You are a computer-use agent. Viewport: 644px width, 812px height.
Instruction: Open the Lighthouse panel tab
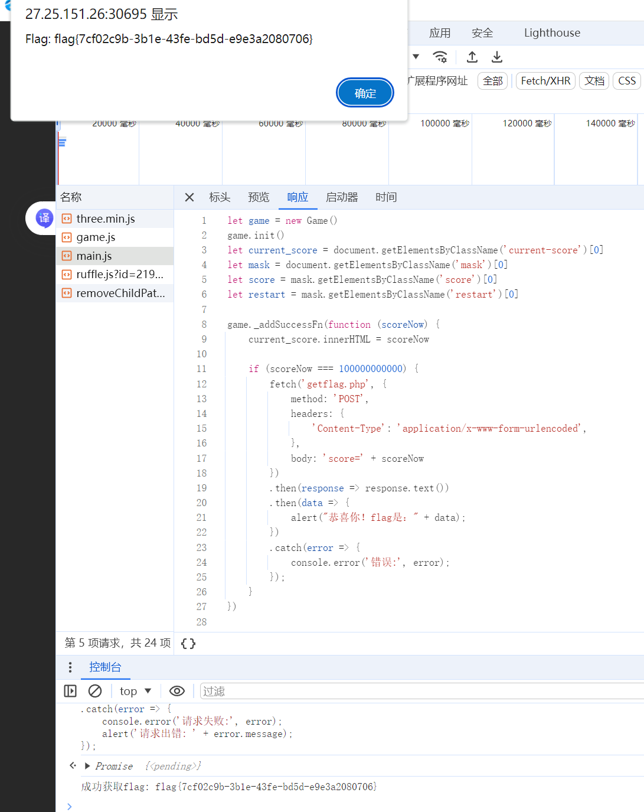(x=551, y=33)
